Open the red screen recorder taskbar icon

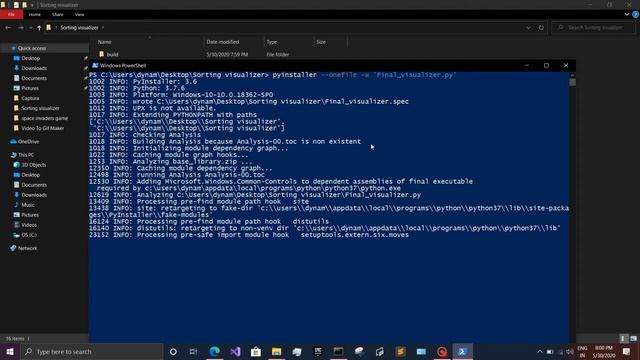[442, 351]
